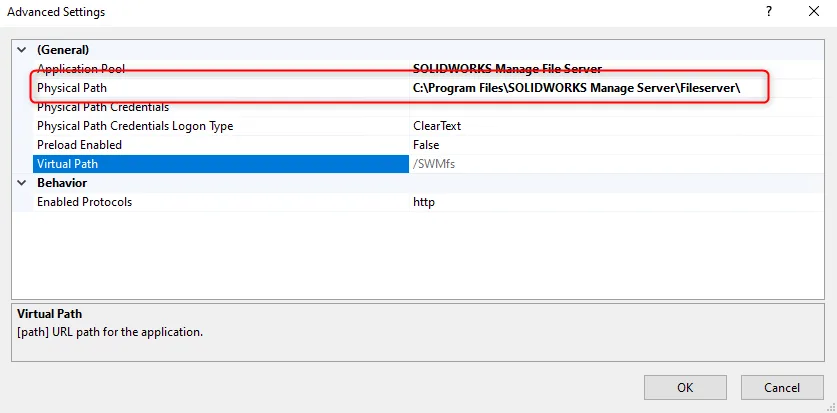Click the (General) category header
Image resolution: width=837 pixels, height=413 pixels.
63,50
